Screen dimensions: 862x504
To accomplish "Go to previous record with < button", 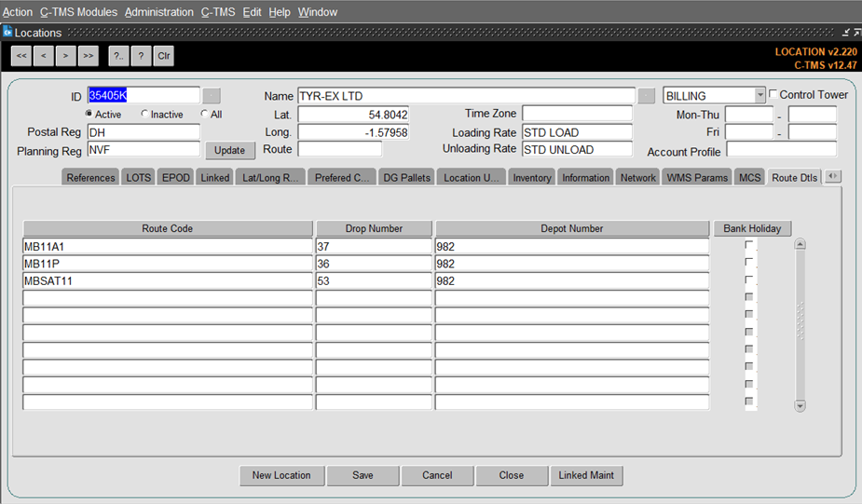I will [x=44, y=56].
